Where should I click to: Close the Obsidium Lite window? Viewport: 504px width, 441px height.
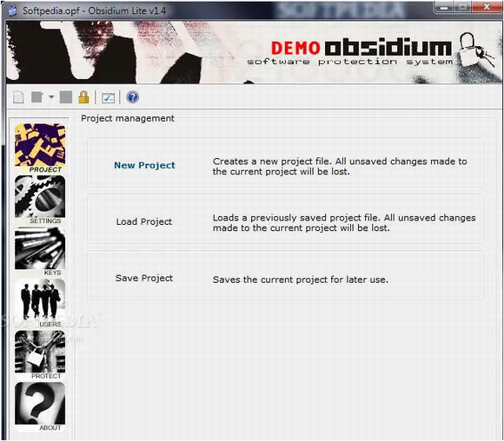pyautogui.click(x=487, y=7)
